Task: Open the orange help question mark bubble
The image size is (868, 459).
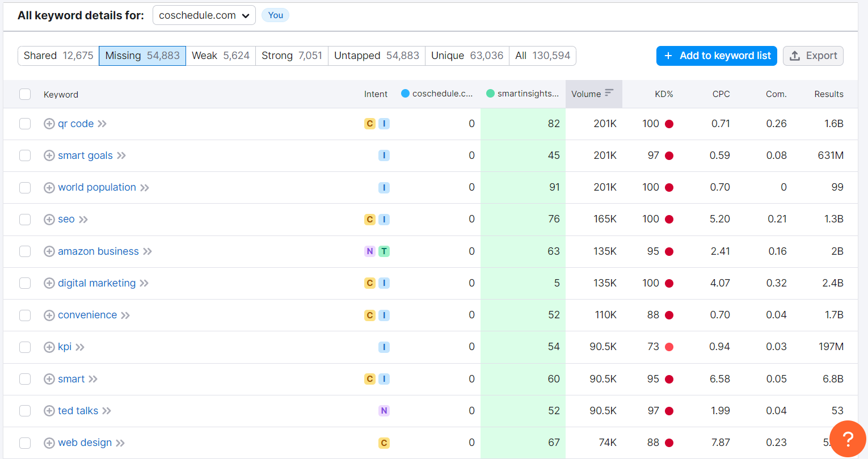Action: (848, 439)
